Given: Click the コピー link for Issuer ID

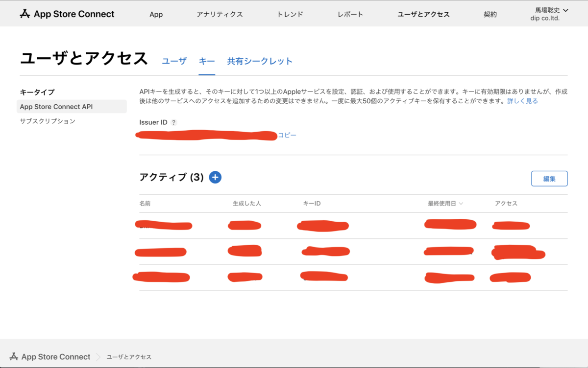Looking at the screenshot, I should [287, 135].
